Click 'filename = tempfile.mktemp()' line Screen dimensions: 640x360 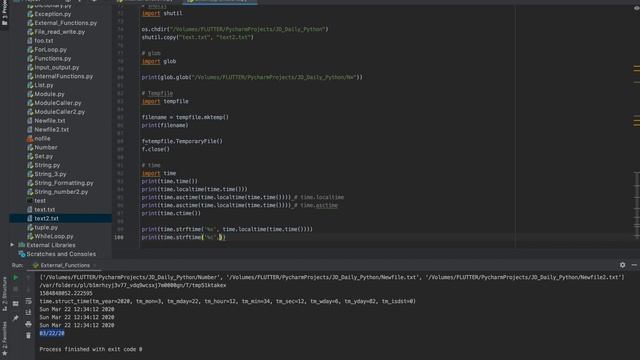(x=185, y=117)
